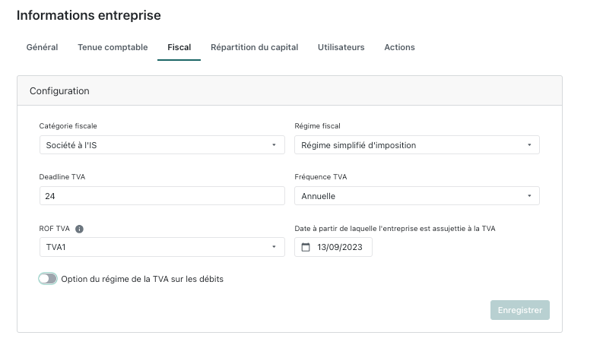Expand the ROF TVA dropdown
This screenshot has height=364, width=603.
point(161,247)
